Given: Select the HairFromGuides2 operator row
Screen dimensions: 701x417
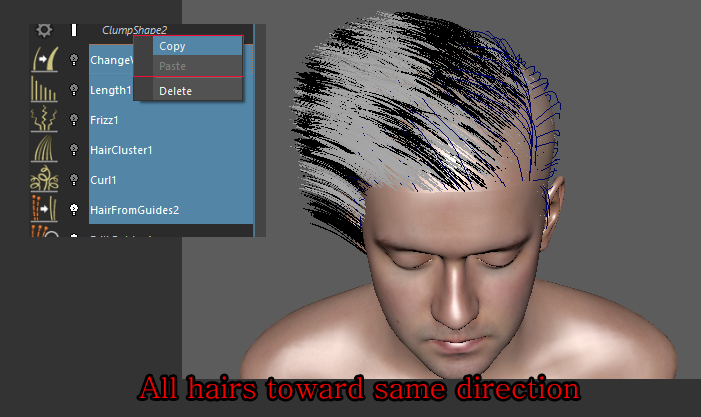Looking at the screenshot, I should click(x=170, y=210).
